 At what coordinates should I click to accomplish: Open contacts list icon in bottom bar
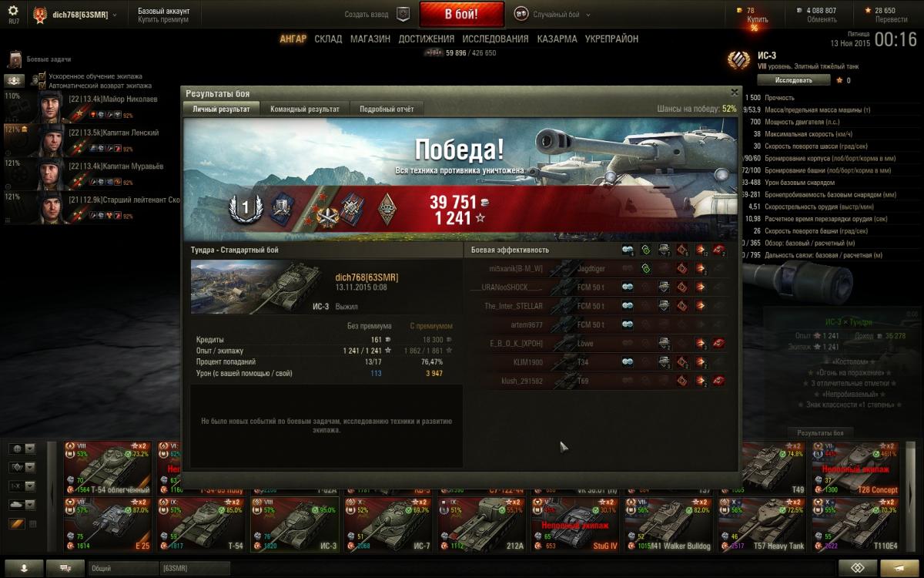pyautogui.click(x=26, y=568)
